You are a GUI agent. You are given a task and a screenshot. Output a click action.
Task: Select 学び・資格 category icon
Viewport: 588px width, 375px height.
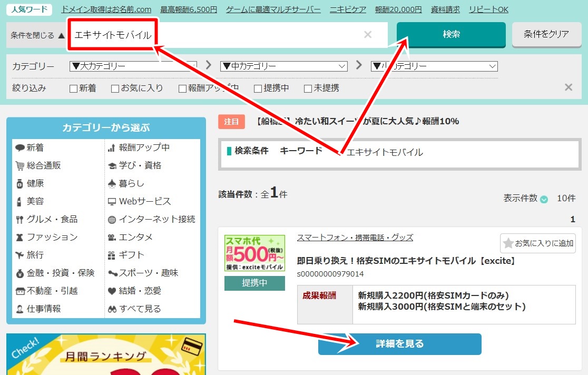(135, 166)
